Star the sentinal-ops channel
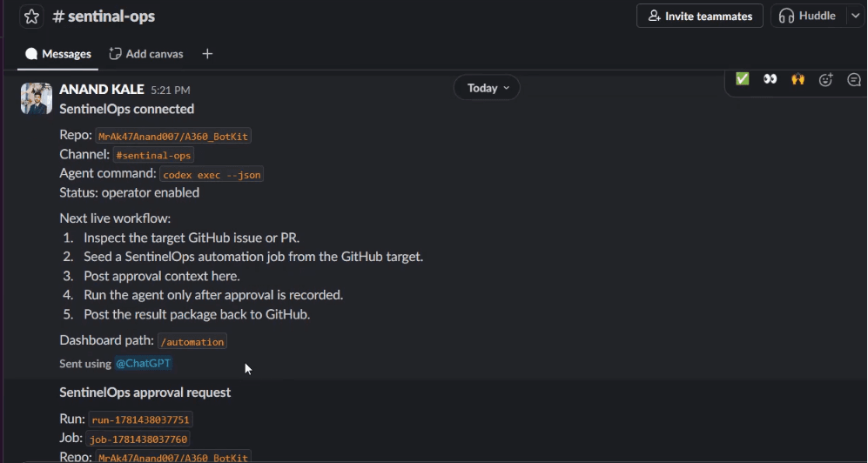This screenshot has height=463, width=868. pos(31,17)
